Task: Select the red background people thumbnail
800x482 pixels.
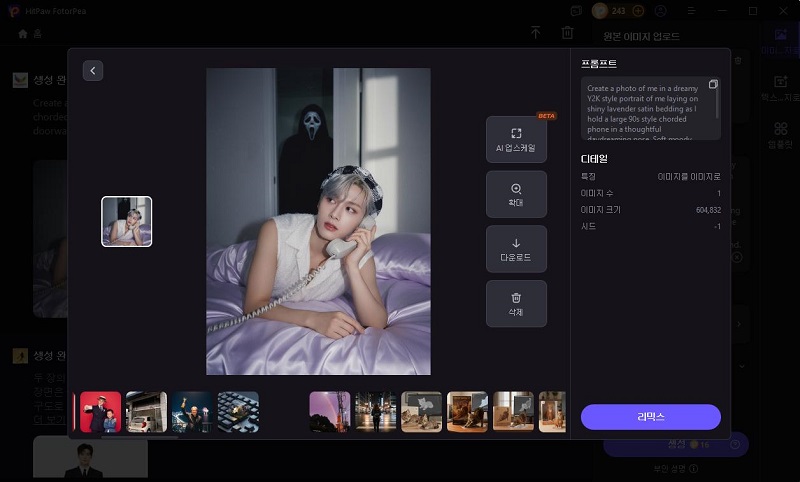Action: tap(100, 411)
